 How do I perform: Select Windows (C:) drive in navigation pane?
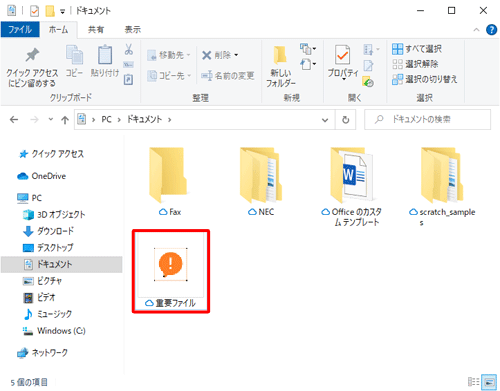pyautogui.click(x=54, y=331)
